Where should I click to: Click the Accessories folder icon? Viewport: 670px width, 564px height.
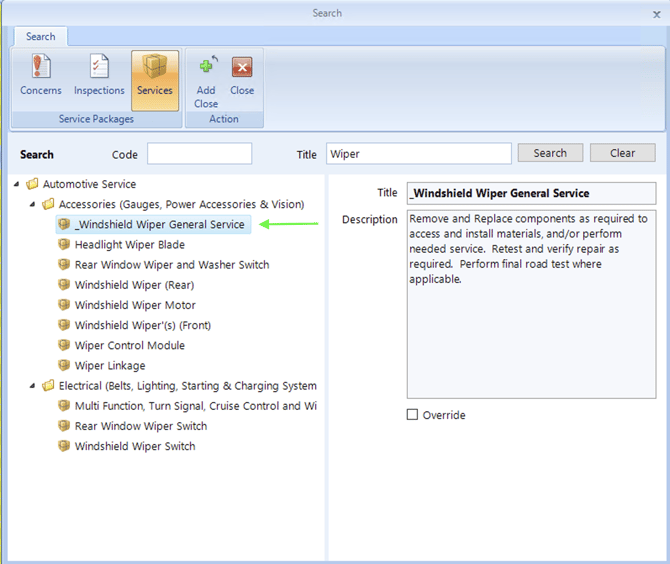[x=48, y=204]
